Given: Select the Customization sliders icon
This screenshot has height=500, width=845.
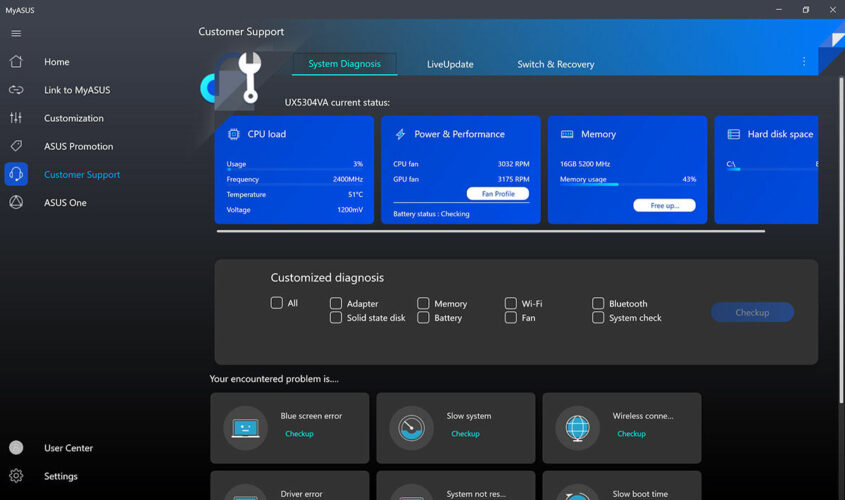Looking at the screenshot, I should tap(16, 118).
